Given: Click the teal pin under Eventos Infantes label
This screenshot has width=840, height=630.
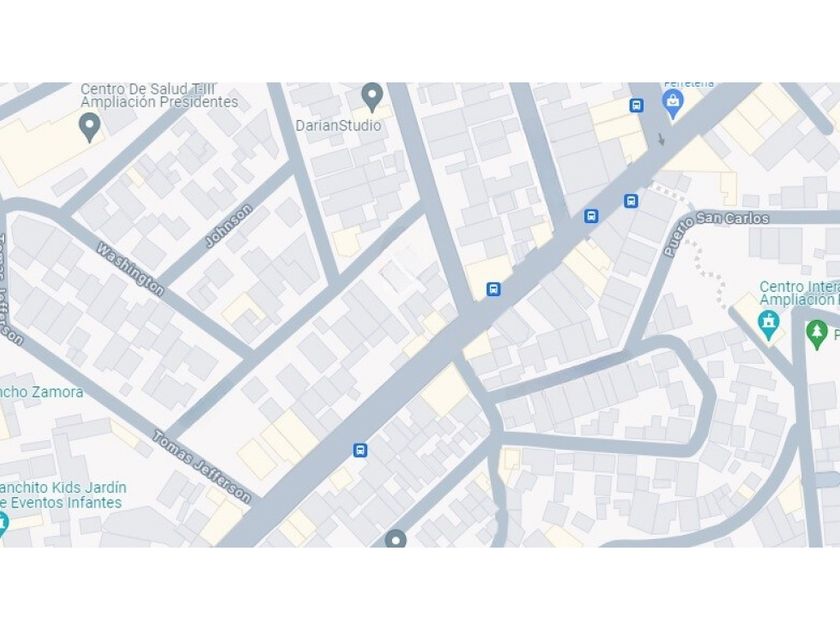Looking at the screenshot, I should 2,523.
